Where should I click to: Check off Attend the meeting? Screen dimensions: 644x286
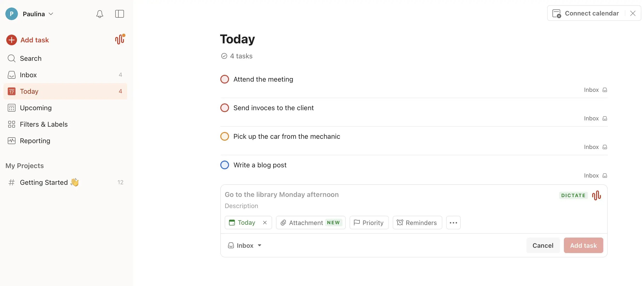click(224, 79)
